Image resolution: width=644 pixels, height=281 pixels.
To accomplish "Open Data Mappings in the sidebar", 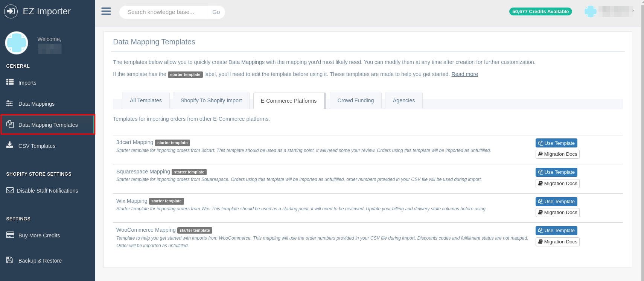I will [47, 104].
